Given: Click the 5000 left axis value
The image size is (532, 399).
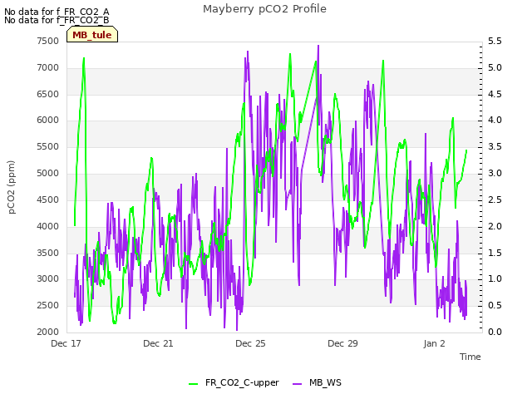Looking at the screenshot, I should tap(48, 174).
